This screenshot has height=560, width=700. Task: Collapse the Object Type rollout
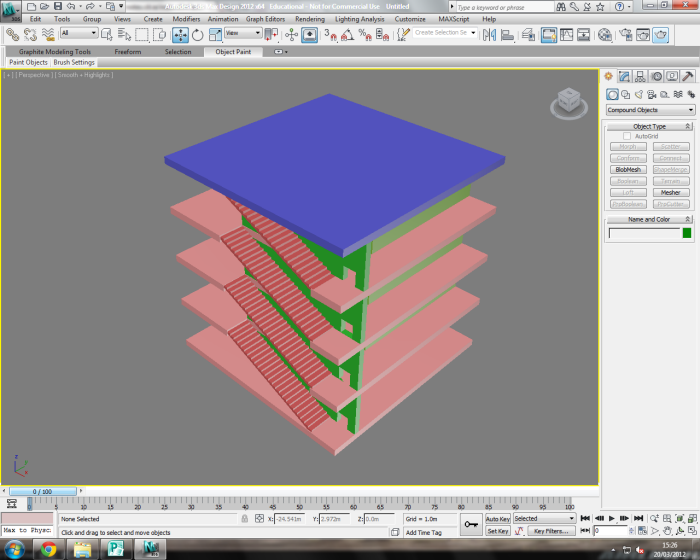click(650, 126)
